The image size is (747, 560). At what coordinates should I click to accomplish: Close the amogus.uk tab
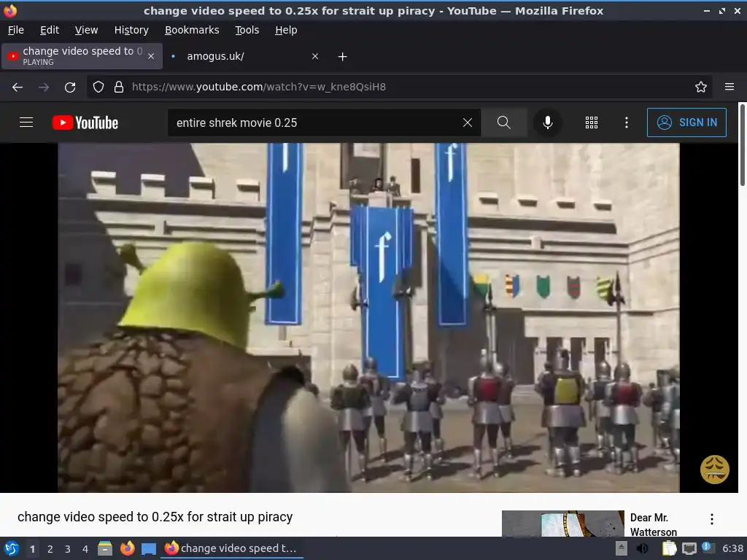tap(315, 56)
